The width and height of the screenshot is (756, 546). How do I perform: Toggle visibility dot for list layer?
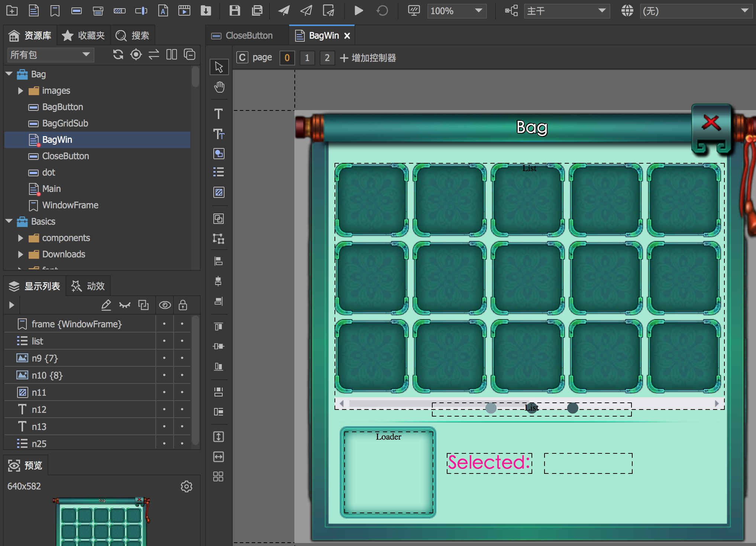164,341
